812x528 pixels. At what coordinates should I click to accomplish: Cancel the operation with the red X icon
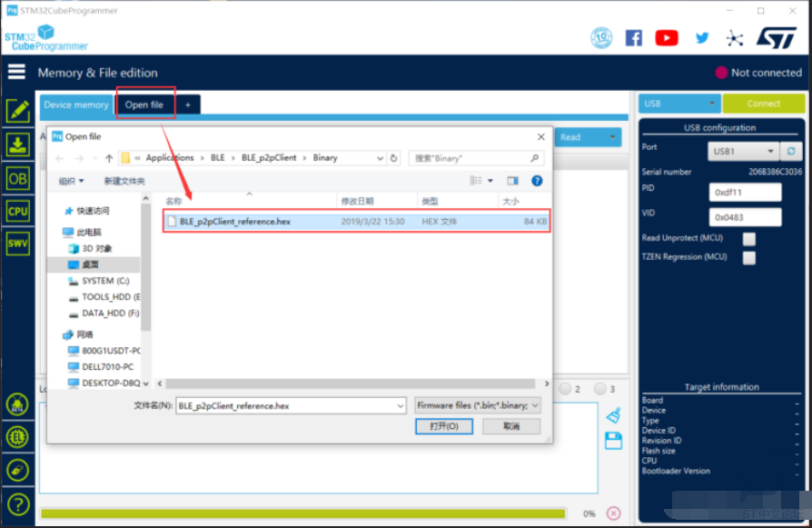coord(614,513)
